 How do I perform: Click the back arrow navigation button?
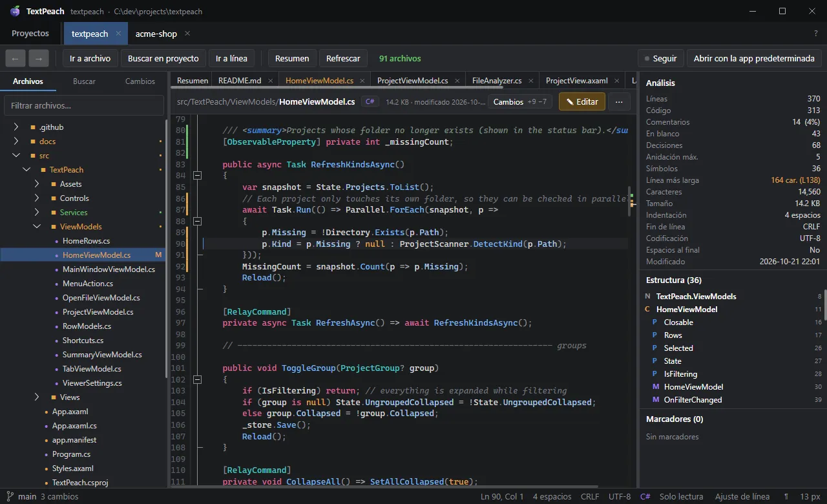point(16,58)
